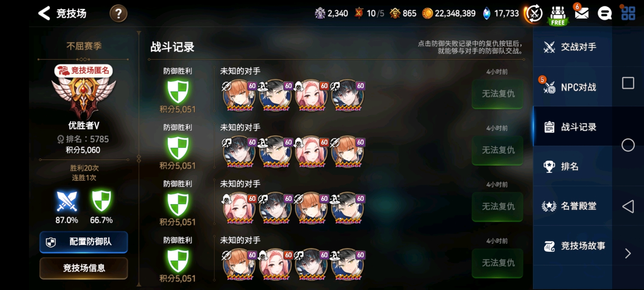Open the 名誉殿堂 menu item

(x=573, y=206)
